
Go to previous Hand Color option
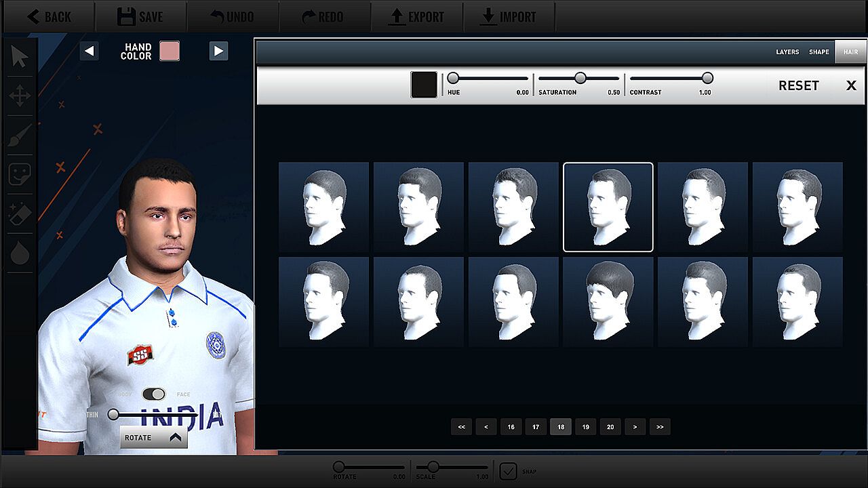tap(90, 52)
